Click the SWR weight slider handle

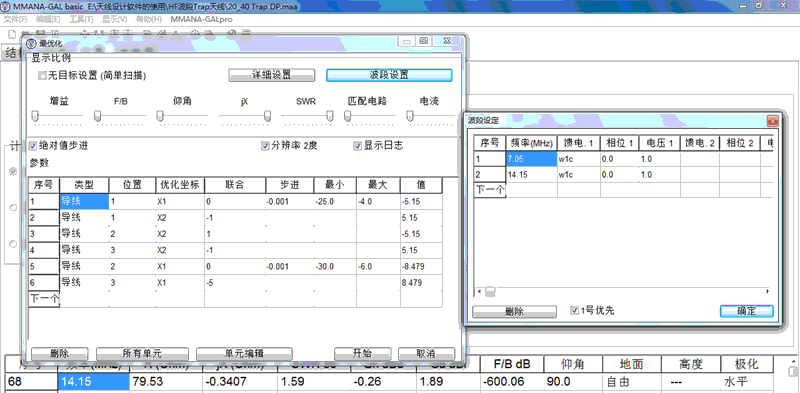(330, 117)
